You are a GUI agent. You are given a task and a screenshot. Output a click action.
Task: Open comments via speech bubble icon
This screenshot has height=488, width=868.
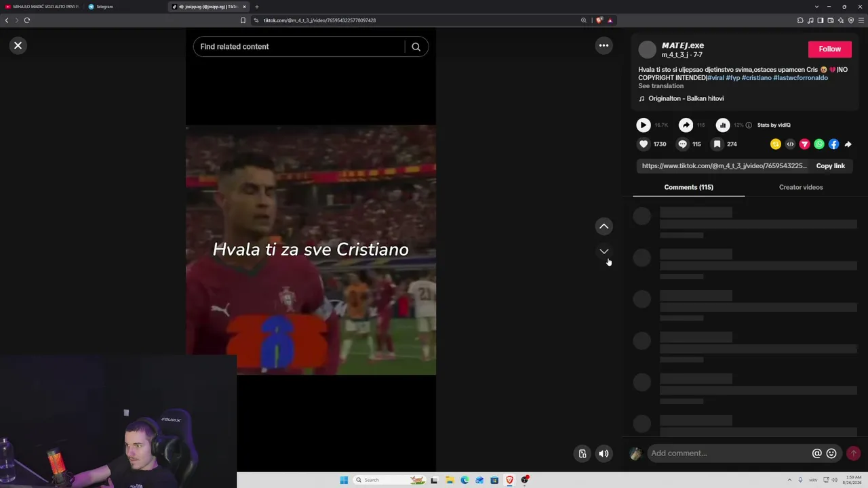pos(683,144)
